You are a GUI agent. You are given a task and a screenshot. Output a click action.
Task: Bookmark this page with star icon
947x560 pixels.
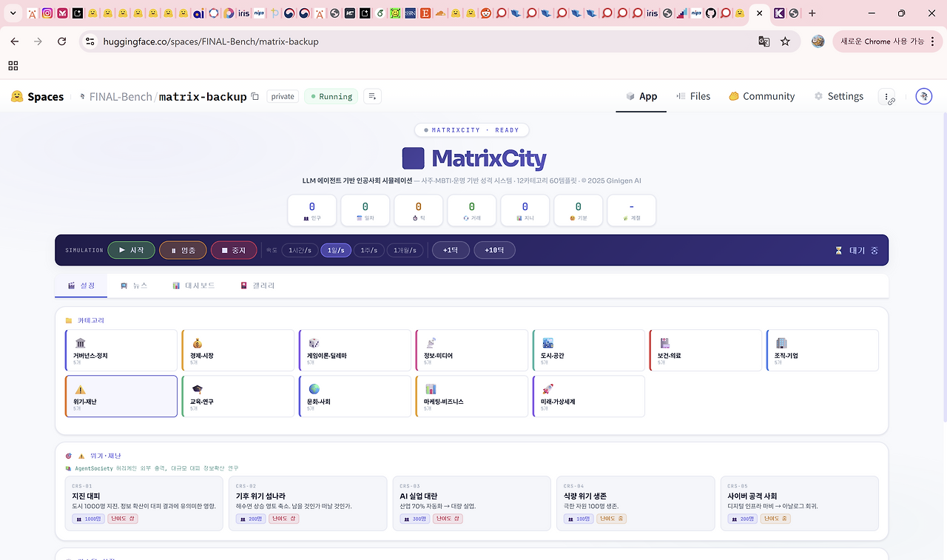click(x=786, y=41)
